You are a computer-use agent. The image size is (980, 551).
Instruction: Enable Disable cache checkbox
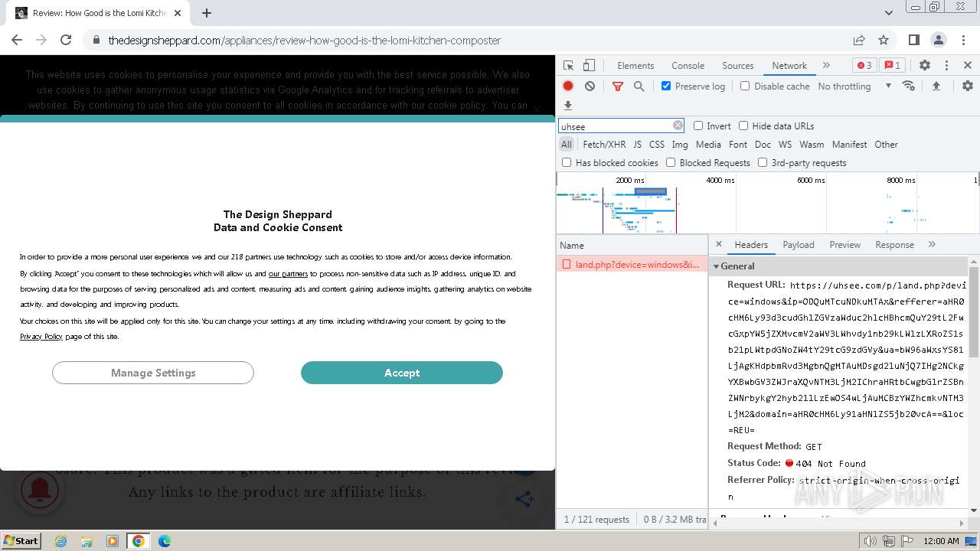click(x=745, y=86)
